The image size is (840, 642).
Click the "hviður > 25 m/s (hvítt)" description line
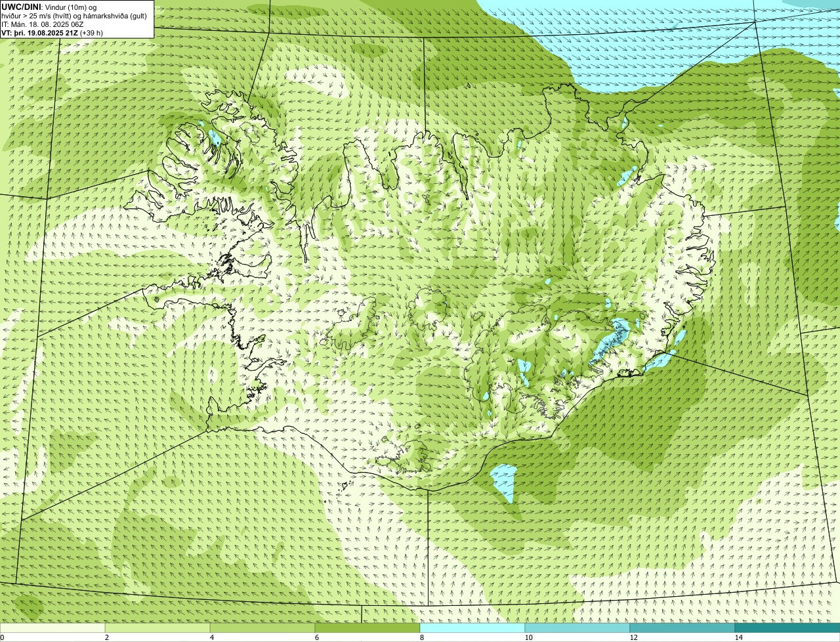click(x=74, y=16)
